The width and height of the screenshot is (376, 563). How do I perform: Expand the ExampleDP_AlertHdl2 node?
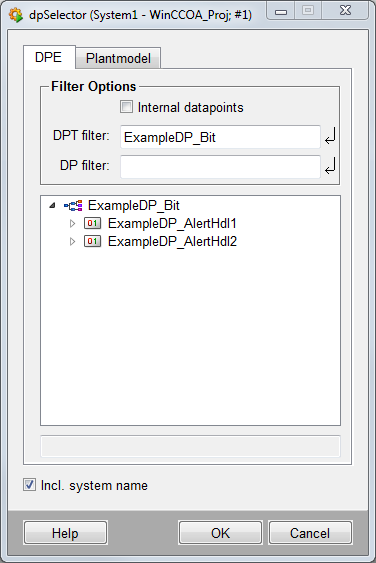click(x=72, y=241)
